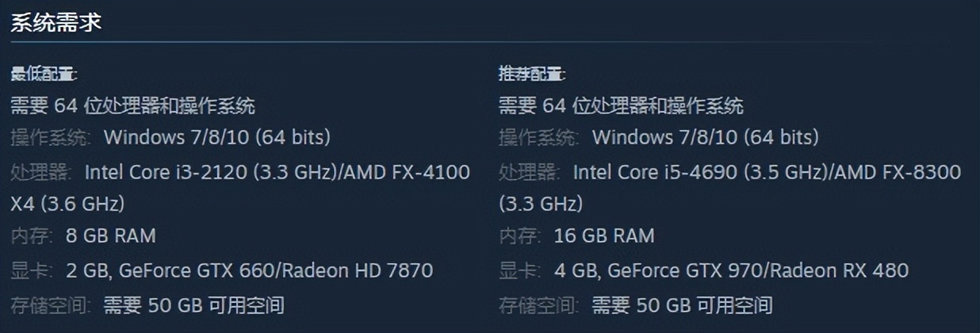Select the 推荐配置 column header
Viewport: 980px width, 333px height.
coord(531,75)
